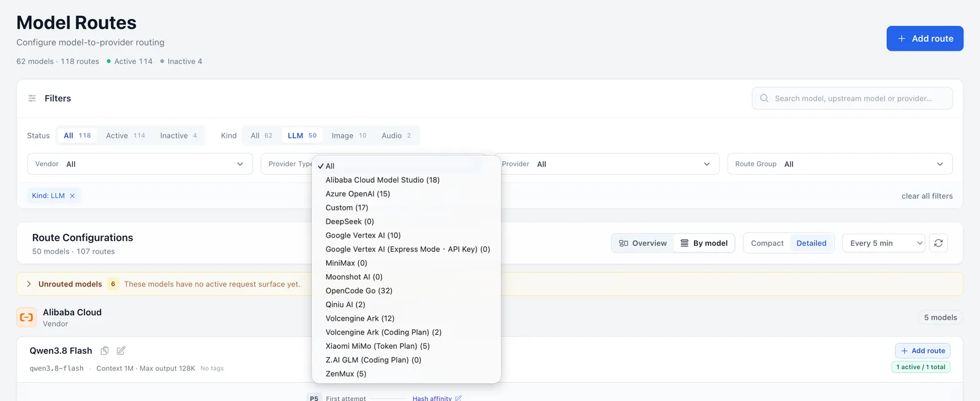
Task: Edit the Qwen3.8 Flash model
Action: tap(121, 351)
